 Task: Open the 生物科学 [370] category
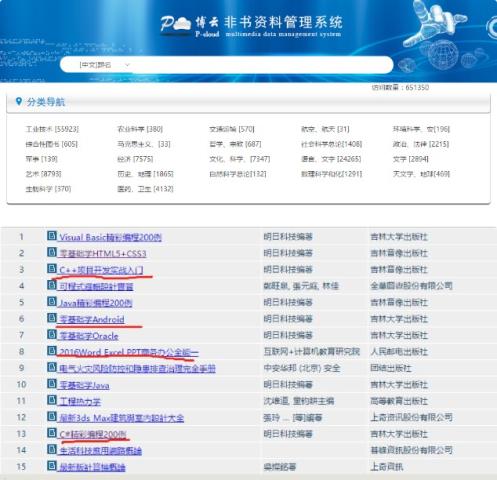[x=48, y=189]
